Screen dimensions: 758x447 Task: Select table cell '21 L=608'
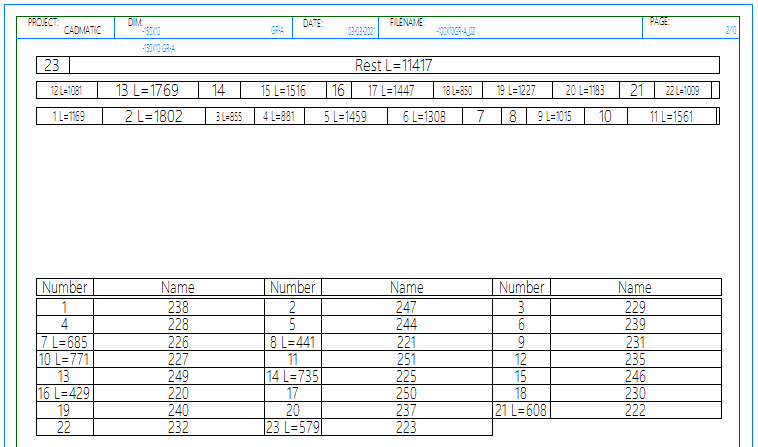521,410
